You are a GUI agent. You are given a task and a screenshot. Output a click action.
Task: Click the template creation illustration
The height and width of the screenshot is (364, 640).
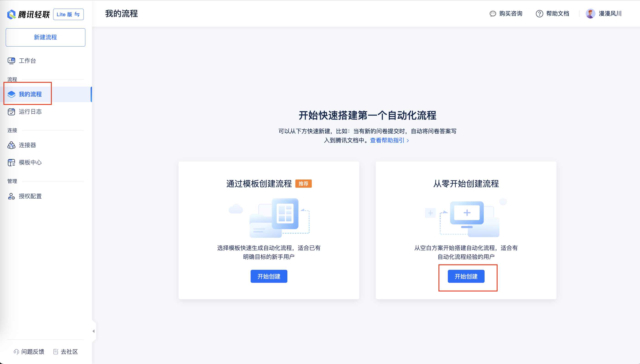click(x=269, y=218)
